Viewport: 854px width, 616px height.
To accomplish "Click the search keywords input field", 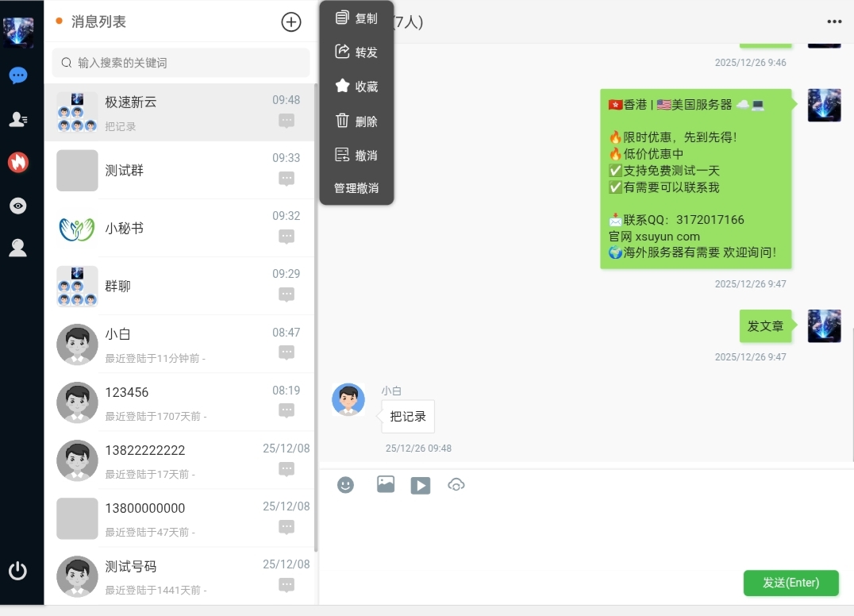I will click(180, 63).
